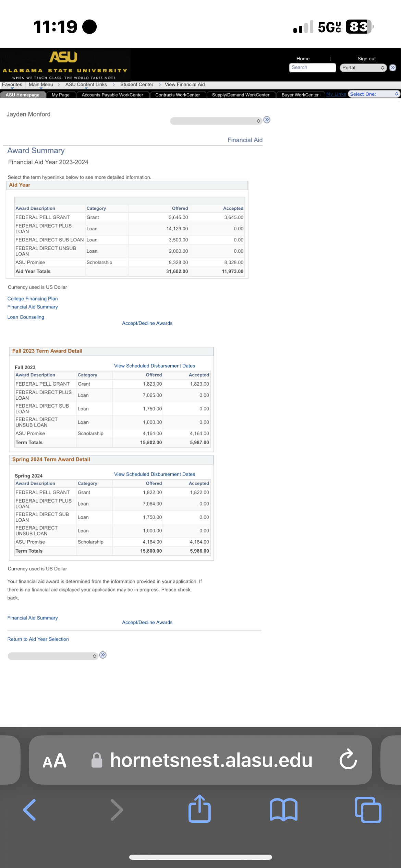This screenshot has height=868, width=401.
Task: Click go arrow beside bottom gray dropdown
Action: (103, 655)
